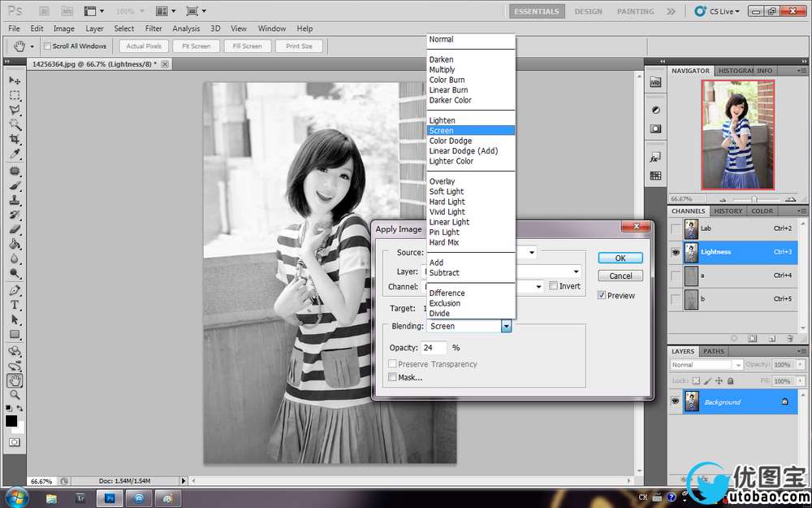Open the CS Live dropdown
812x508 pixels.
(x=717, y=11)
